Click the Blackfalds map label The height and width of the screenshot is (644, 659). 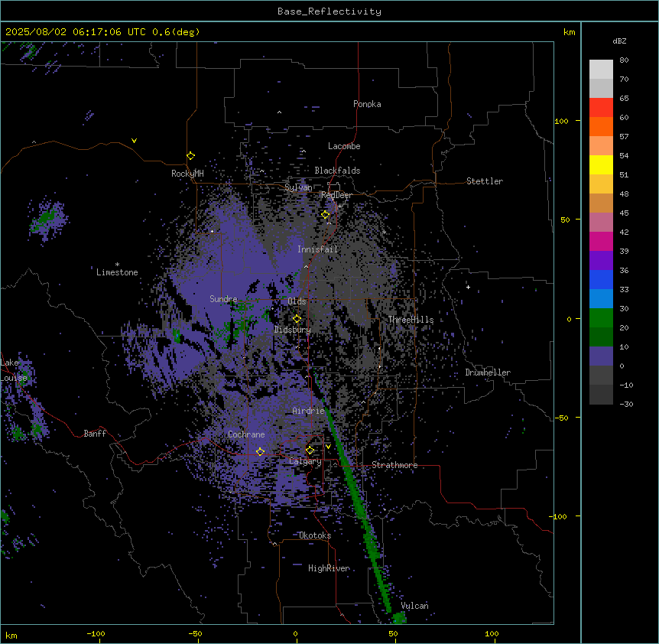coord(337,171)
